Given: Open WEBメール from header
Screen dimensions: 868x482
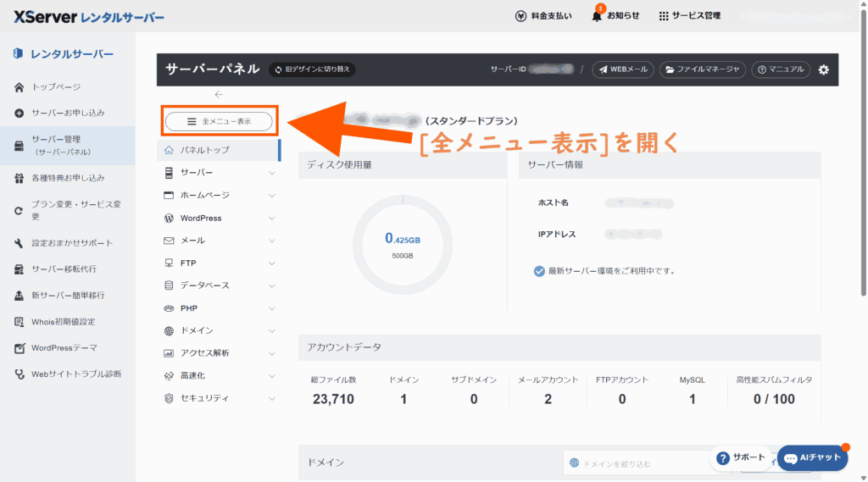Looking at the screenshot, I should (623, 69).
